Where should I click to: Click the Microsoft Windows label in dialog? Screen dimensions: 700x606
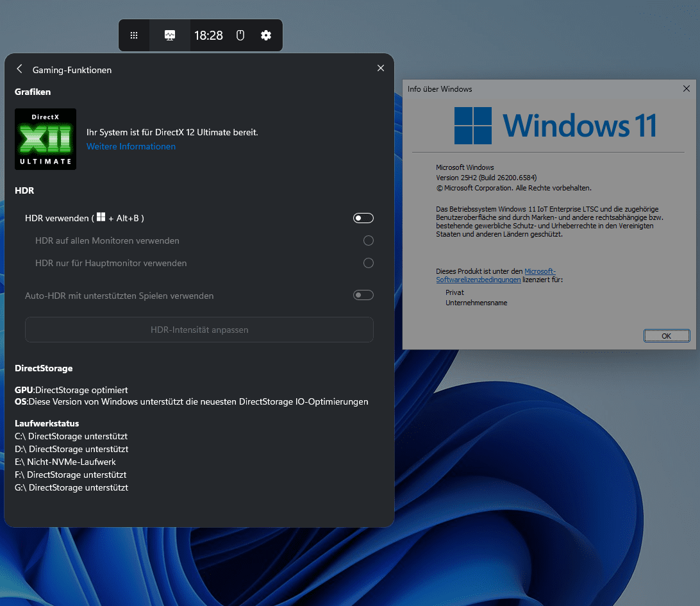465,167
